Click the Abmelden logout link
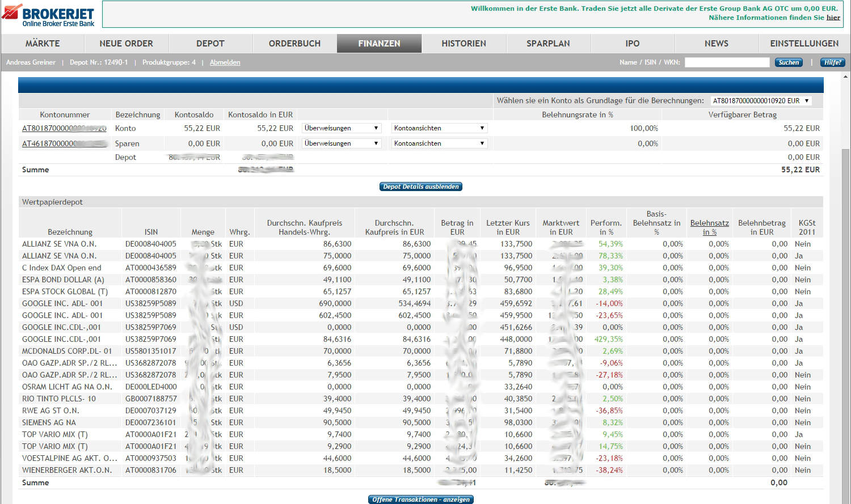 point(225,62)
